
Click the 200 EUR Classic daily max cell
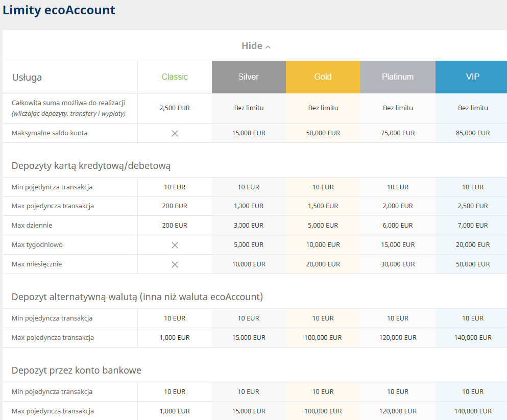pyautogui.click(x=175, y=226)
